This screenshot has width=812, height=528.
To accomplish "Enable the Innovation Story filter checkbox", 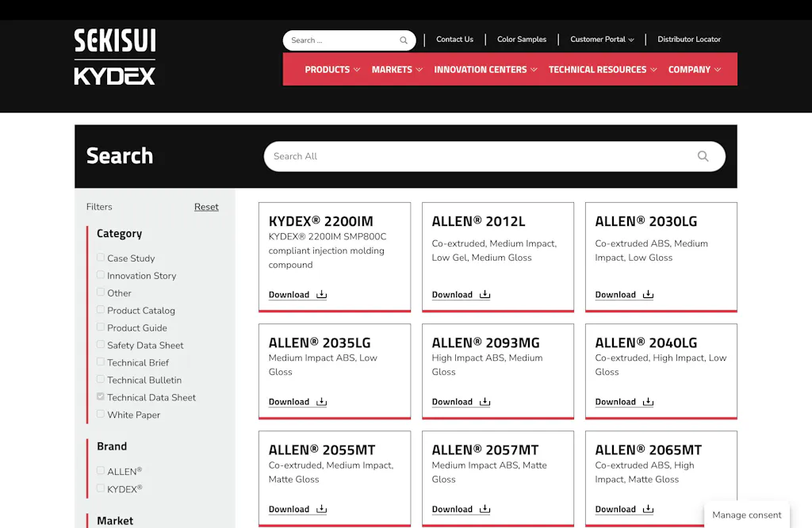I will [101, 275].
